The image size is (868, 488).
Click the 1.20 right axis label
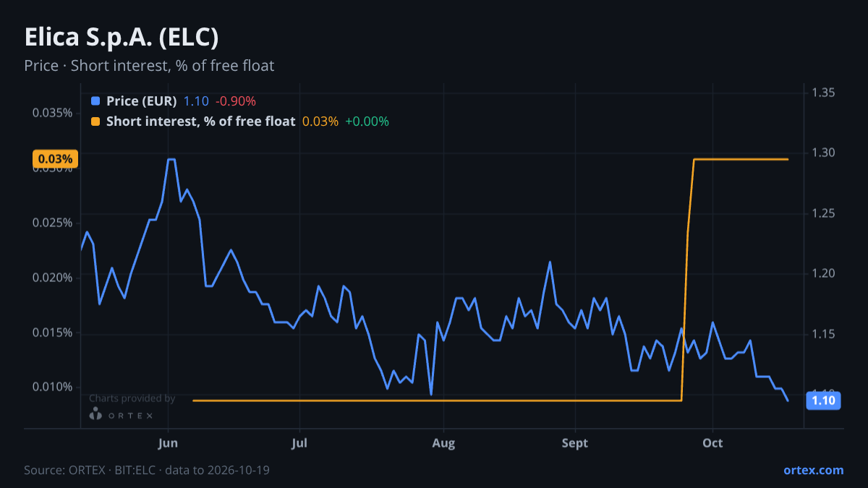823,273
